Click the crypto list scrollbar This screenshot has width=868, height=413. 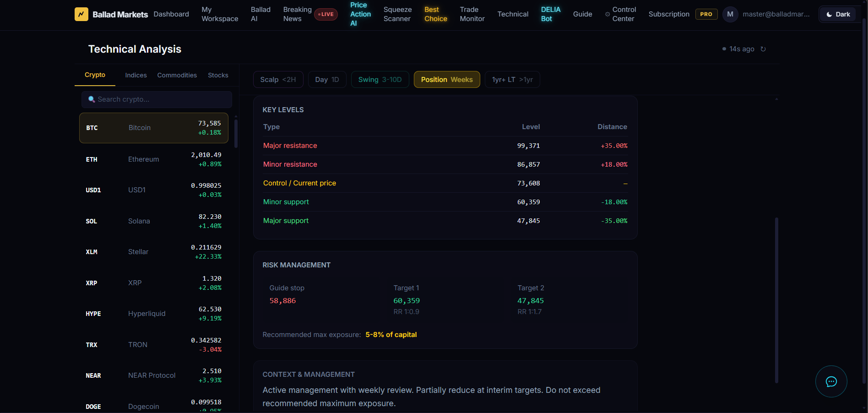coord(236,133)
